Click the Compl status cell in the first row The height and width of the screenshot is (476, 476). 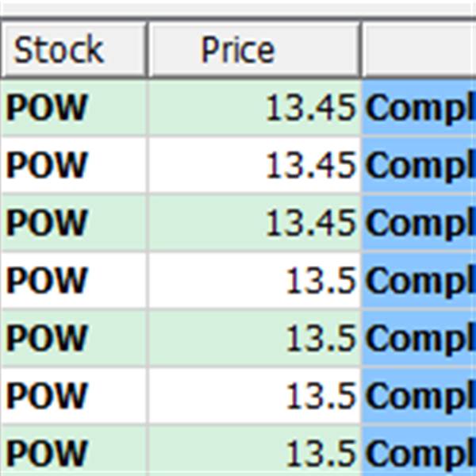419,107
